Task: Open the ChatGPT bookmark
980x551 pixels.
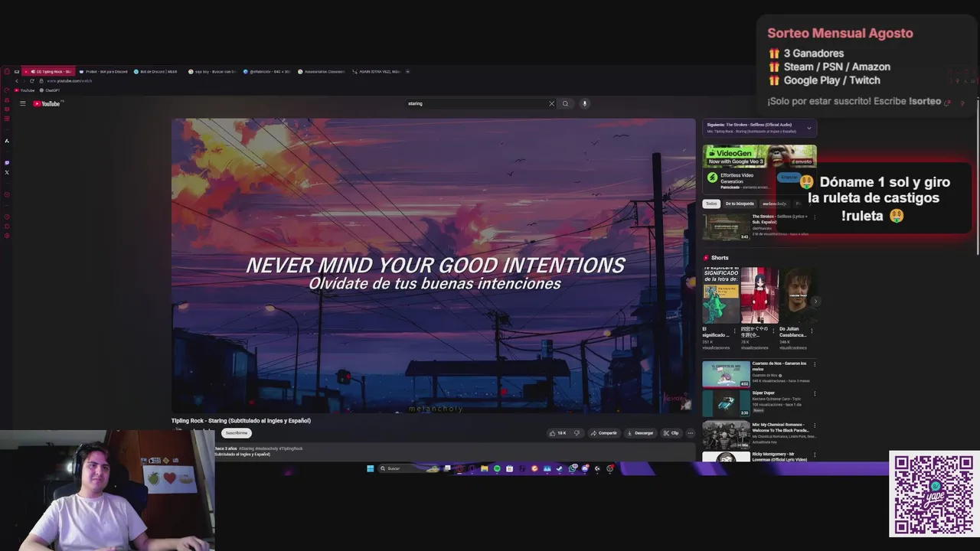Action: [50, 90]
